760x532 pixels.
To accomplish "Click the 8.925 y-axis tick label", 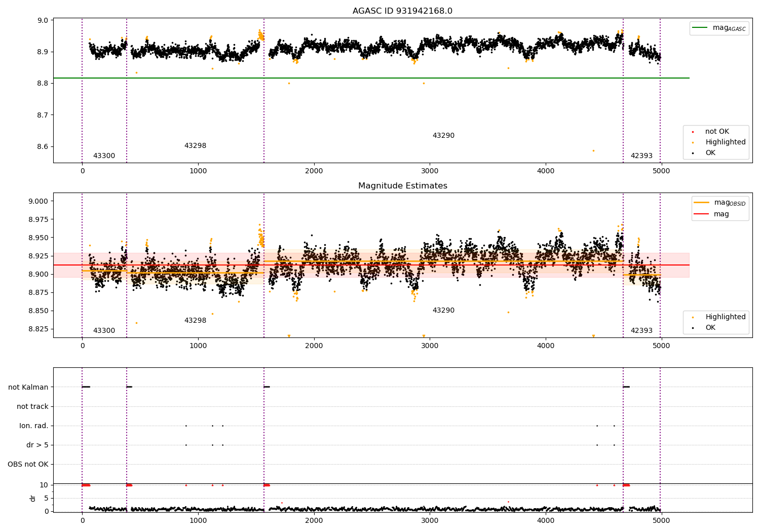I will tap(39, 256).
